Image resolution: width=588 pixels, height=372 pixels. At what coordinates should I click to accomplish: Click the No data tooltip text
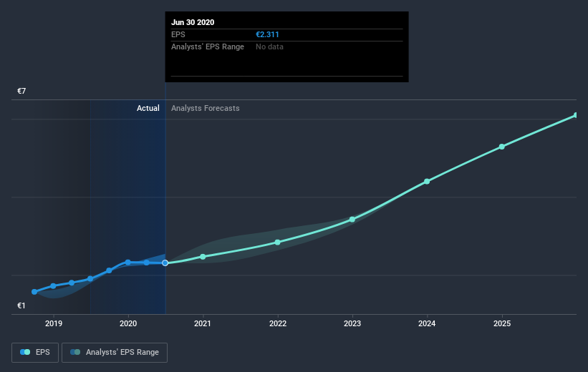click(x=269, y=46)
